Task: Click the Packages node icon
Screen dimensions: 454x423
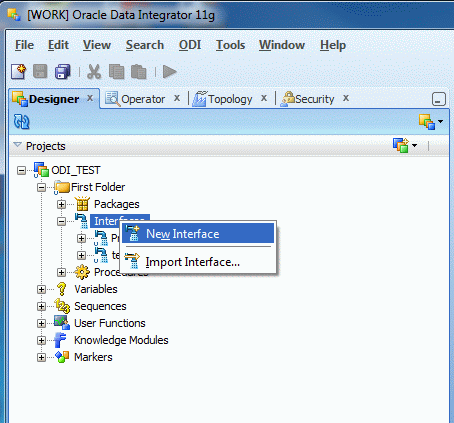Action: [x=82, y=204]
